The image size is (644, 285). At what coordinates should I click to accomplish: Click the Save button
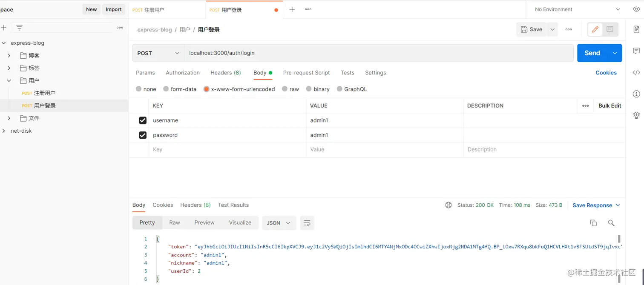tap(532, 29)
